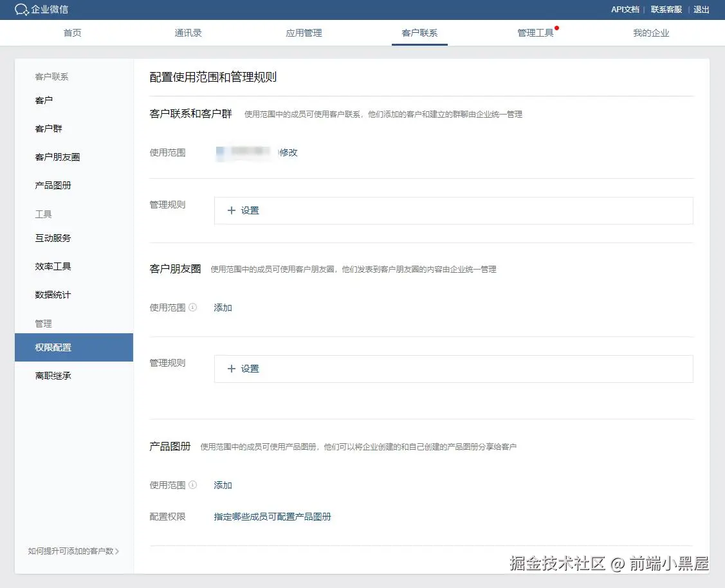Select the 客户联系 tab
This screenshot has height=588, width=725.
[x=419, y=33]
